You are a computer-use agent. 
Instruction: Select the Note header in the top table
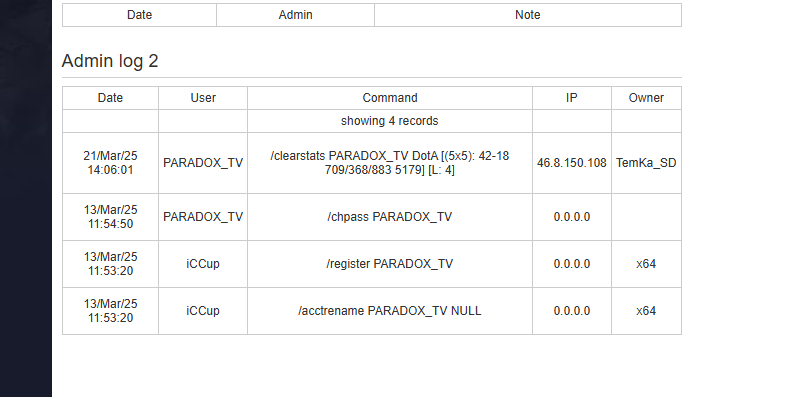(x=528, y=15)
